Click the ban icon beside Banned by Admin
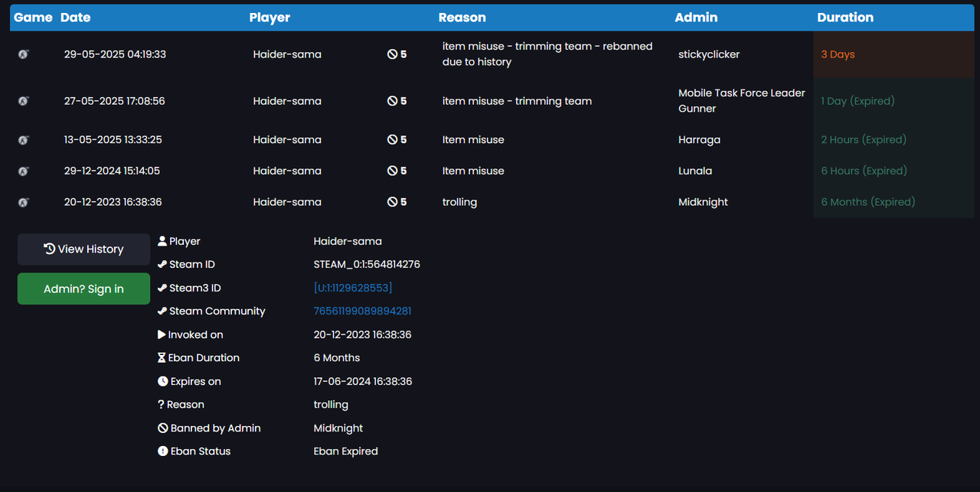Image resolution: width=980 pixels, height=492 pixels. (162, 428)
